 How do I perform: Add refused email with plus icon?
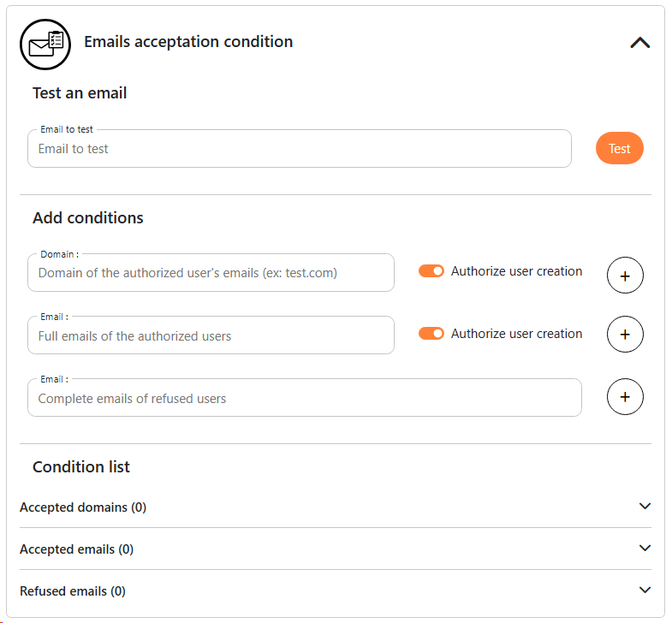pos(625,397)
